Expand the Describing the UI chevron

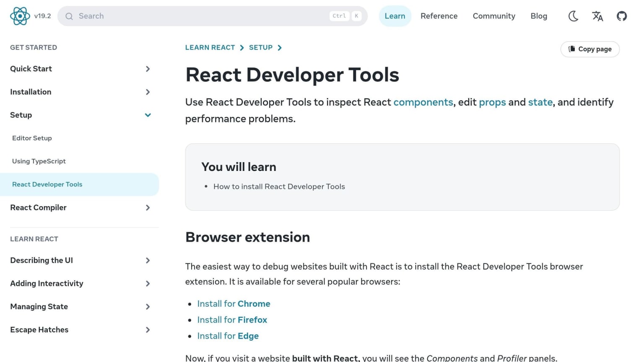(148, 260)
